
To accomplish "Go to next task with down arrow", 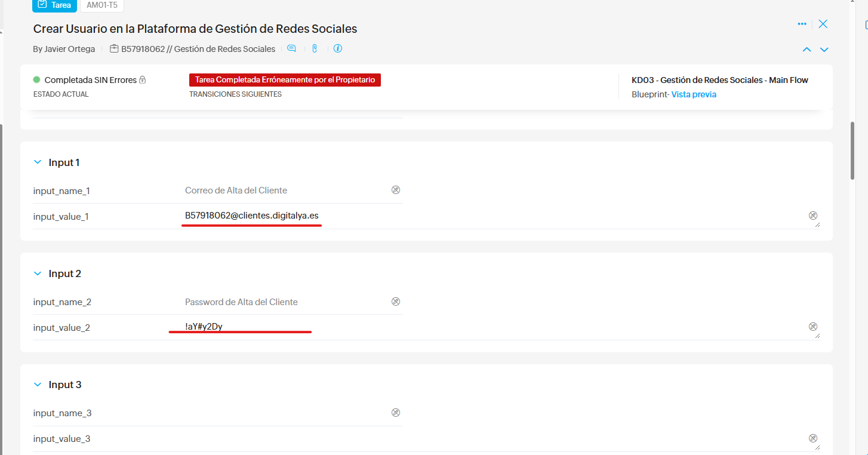I will pyautogui.click(x=824, y=50).
